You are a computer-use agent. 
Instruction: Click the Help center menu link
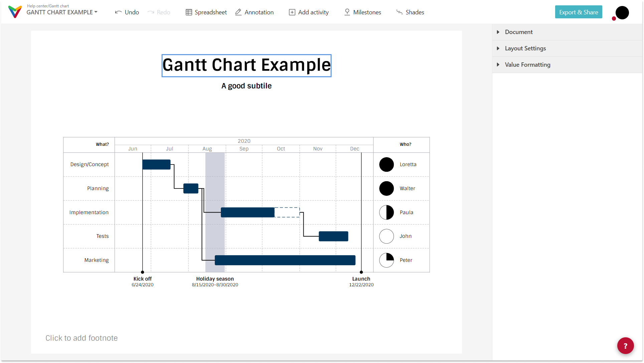[38, 5]
